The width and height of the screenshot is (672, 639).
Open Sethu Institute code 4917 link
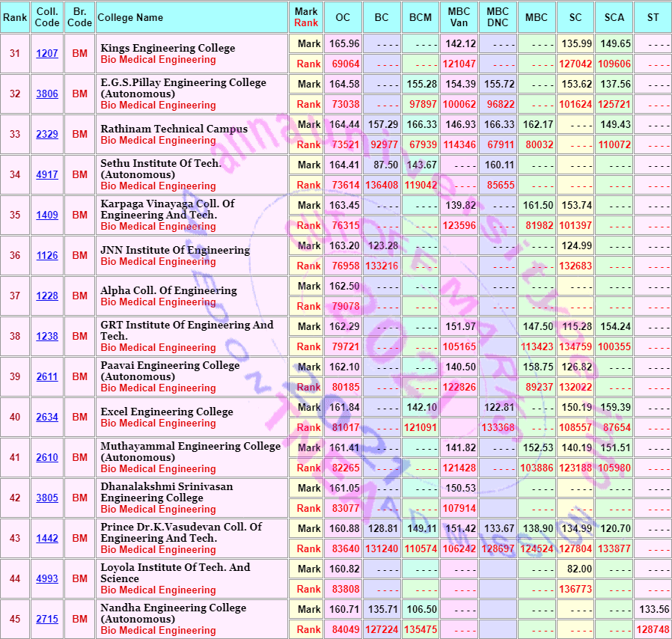47,174
